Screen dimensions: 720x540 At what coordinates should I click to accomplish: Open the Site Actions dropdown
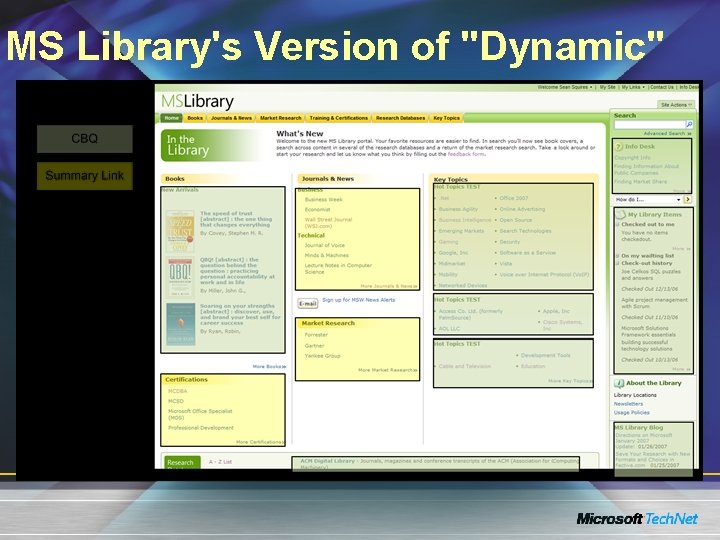tap(675, 105)
